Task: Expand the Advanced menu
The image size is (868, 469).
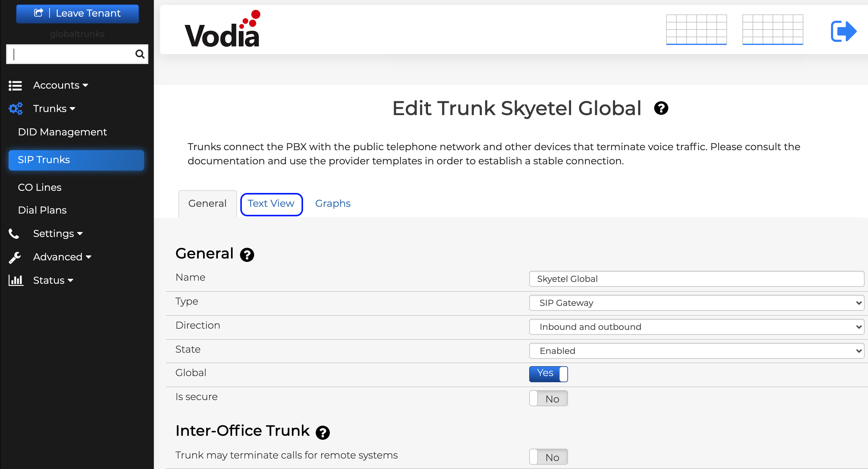Action: [62, 257]
